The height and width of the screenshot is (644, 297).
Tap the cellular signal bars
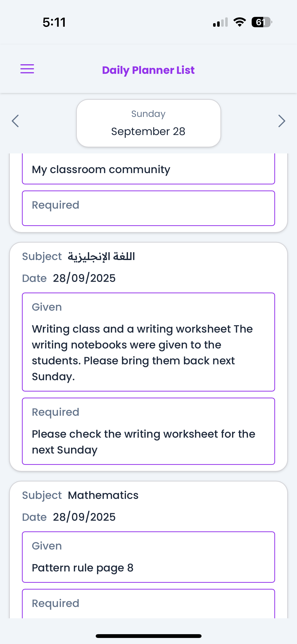coord(220,22)
